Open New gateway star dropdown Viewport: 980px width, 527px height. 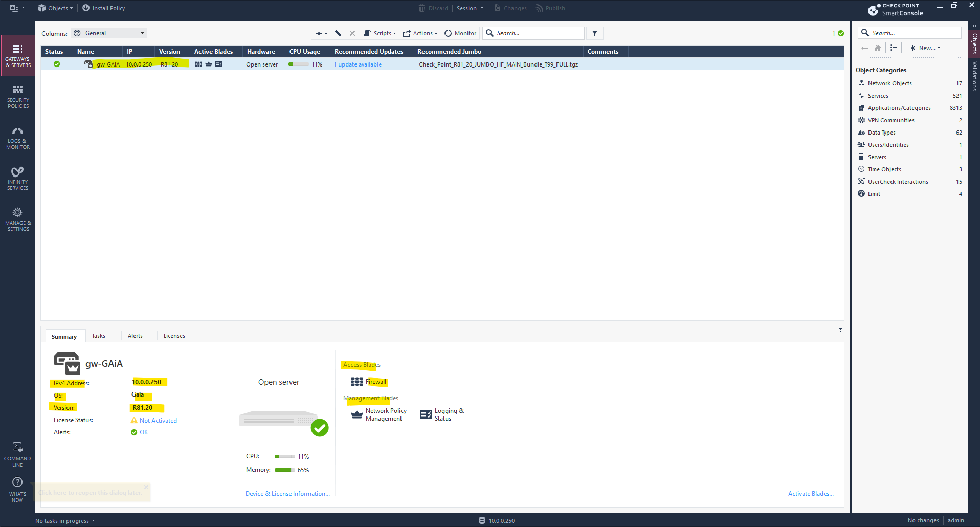point(321,33)
